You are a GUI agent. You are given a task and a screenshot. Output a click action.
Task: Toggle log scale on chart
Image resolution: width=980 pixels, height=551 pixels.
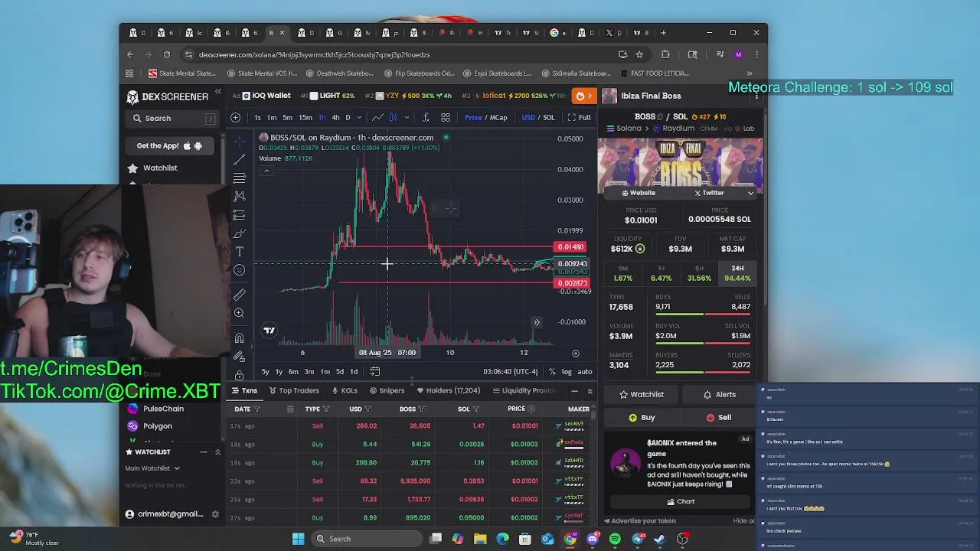tap(567, 371)
